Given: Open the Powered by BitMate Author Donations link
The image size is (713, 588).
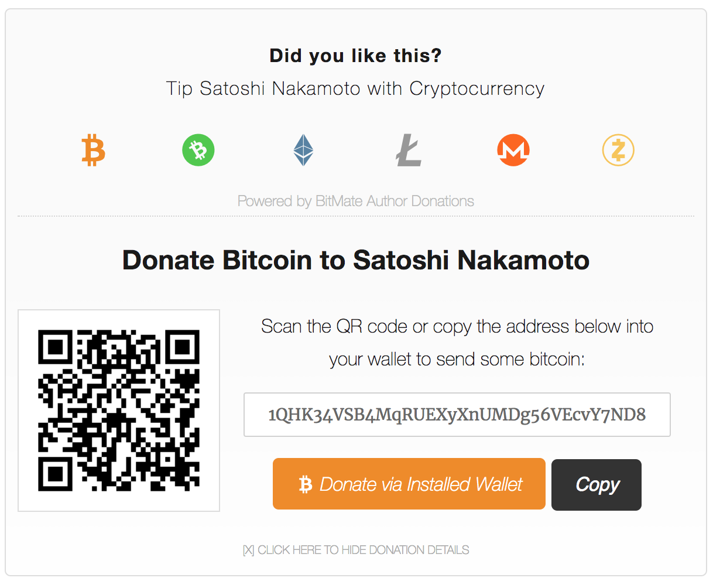Looking at the screenshot, I should [x=356, y=201].
